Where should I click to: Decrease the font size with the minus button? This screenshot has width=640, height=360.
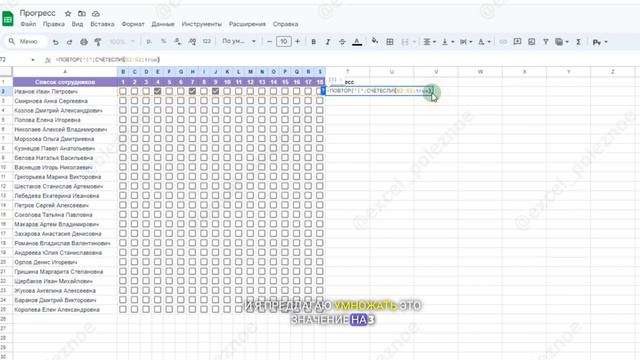point(269,42)
